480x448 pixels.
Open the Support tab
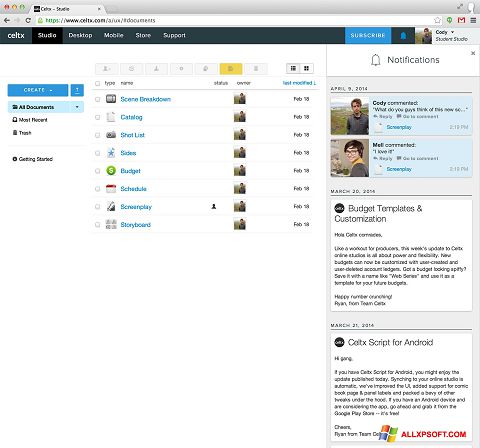click(174, 35)
